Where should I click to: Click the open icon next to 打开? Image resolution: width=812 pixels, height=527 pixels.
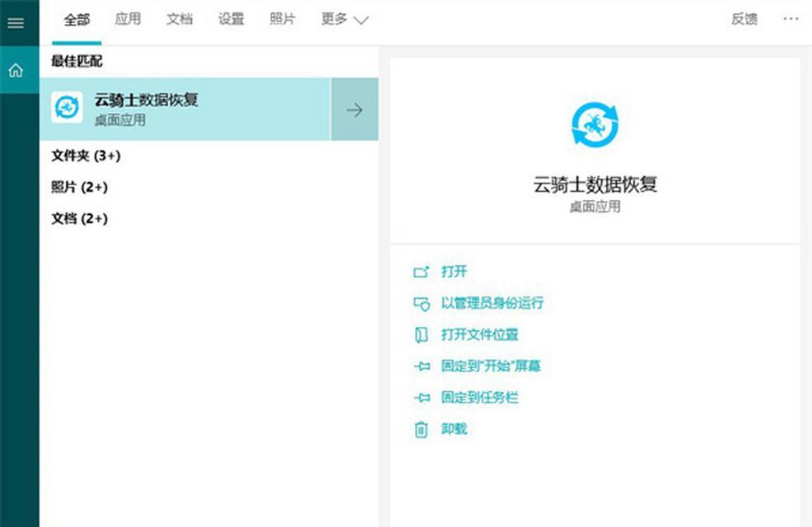[421, 272]
